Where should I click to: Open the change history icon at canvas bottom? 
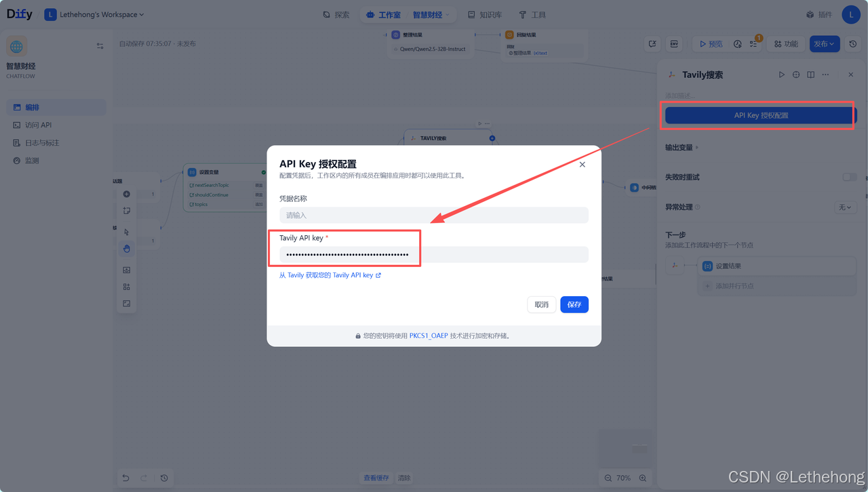164,478
